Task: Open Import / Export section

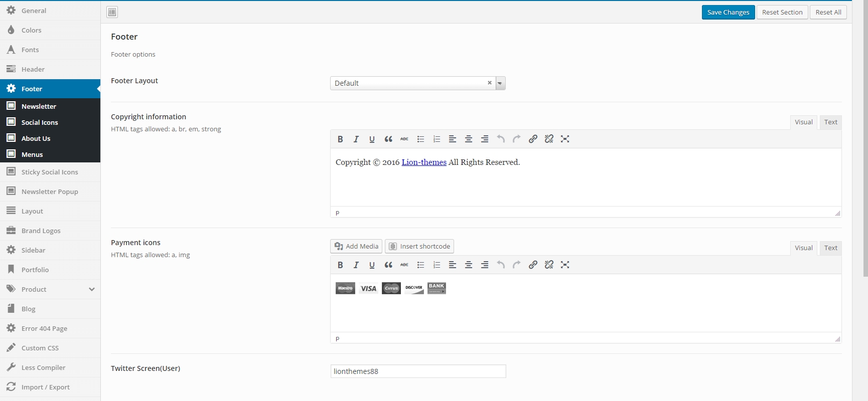Action: tap(50, 387)
